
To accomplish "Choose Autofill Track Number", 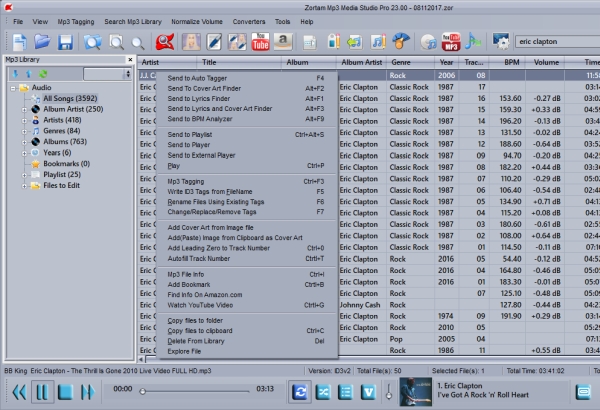I will (x=247, y=258).
